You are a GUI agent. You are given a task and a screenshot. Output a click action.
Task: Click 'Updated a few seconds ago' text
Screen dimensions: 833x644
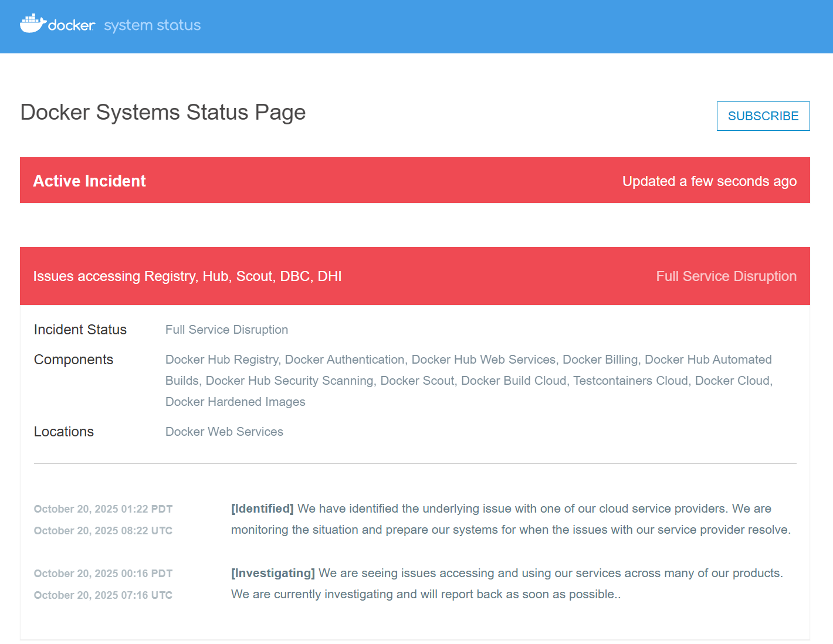point(709,181)
